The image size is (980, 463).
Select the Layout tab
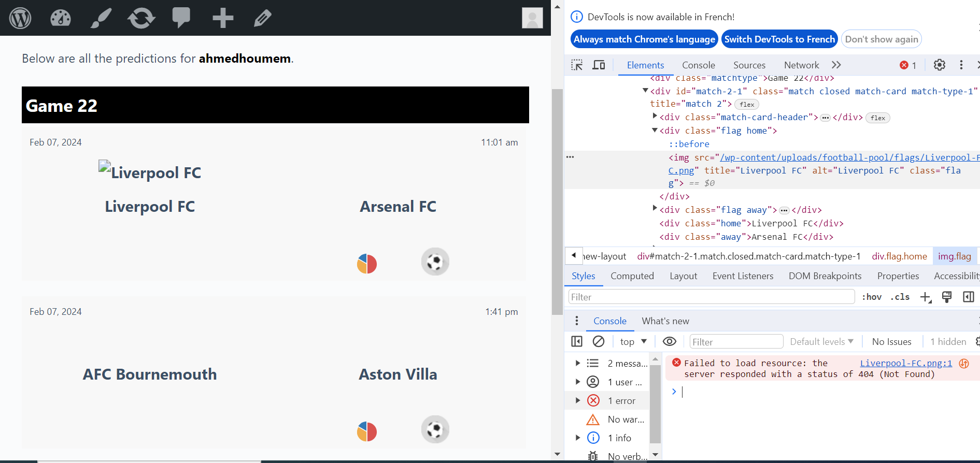pos(683,276)
